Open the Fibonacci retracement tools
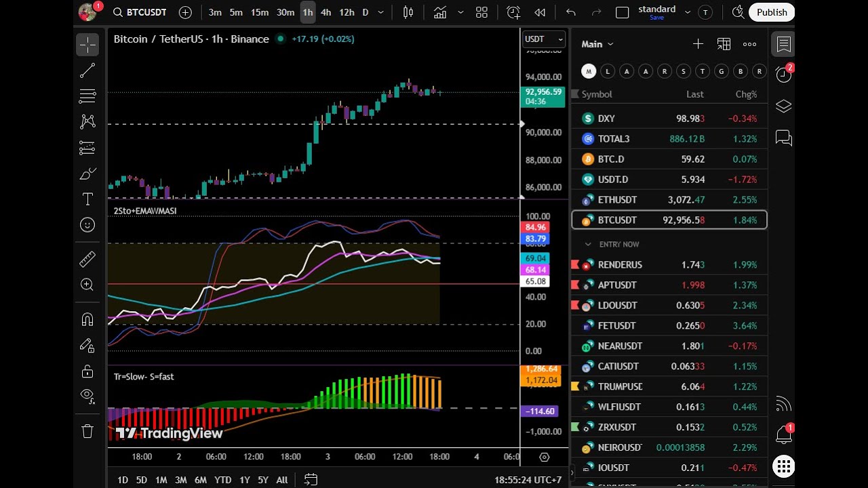 point(87,96)
